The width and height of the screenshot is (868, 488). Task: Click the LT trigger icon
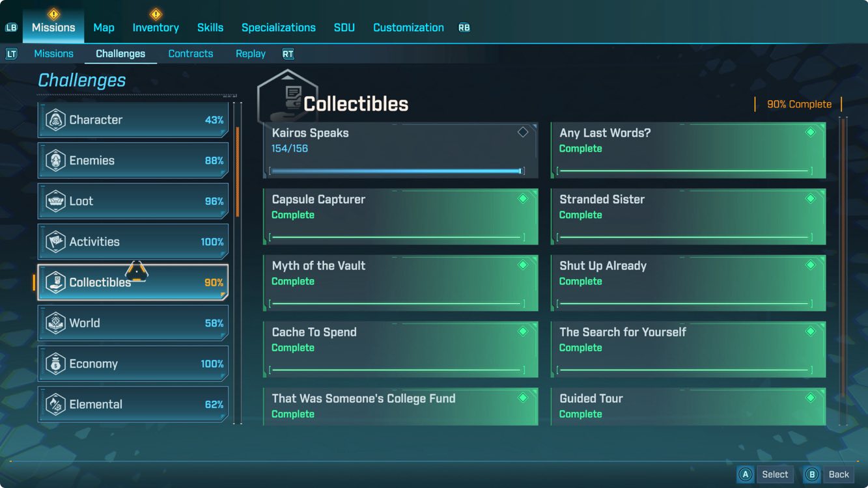click(11, 54)
